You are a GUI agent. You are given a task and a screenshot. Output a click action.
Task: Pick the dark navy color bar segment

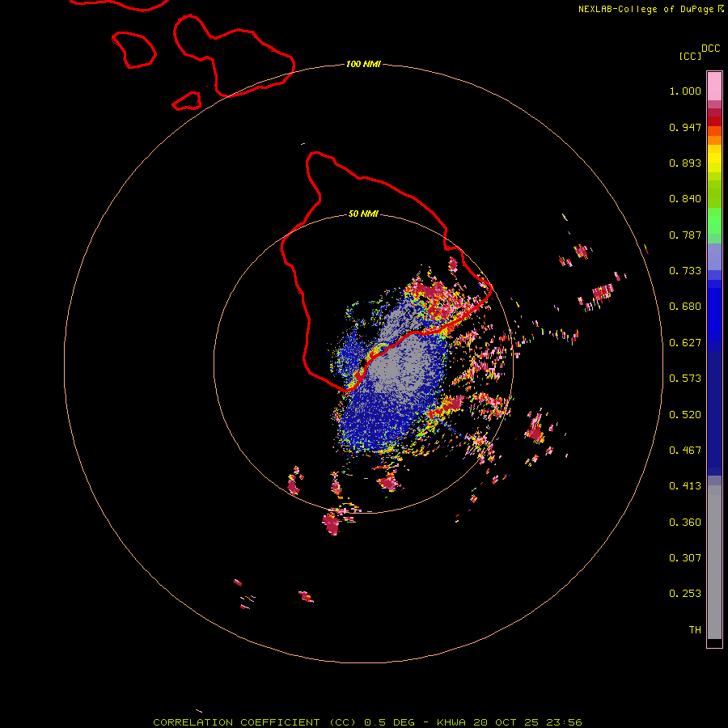click(x=714, y=411)
